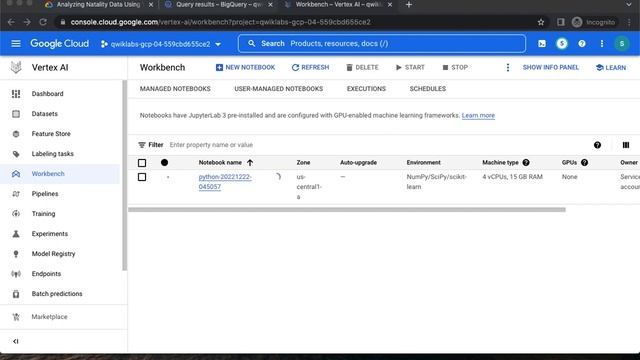
Task: Show Machine type help tooltip icon
Action: point(526,162)
